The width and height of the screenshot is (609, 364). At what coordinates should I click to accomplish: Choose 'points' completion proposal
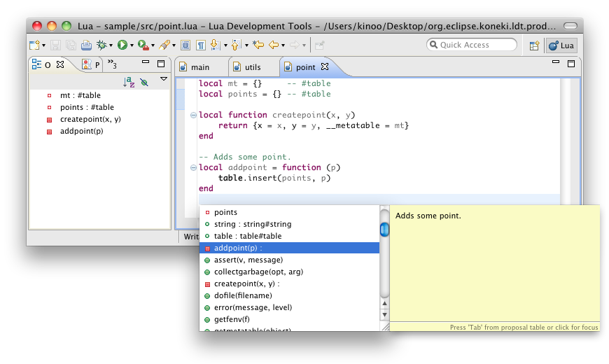pyautogui.click(x=289, y=212)
